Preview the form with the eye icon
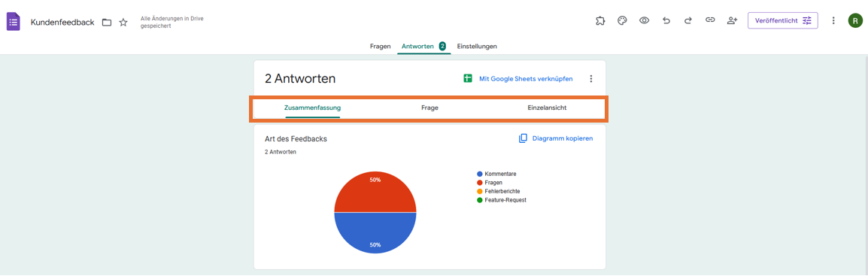 pyautogui.click(x=645, y=20)
